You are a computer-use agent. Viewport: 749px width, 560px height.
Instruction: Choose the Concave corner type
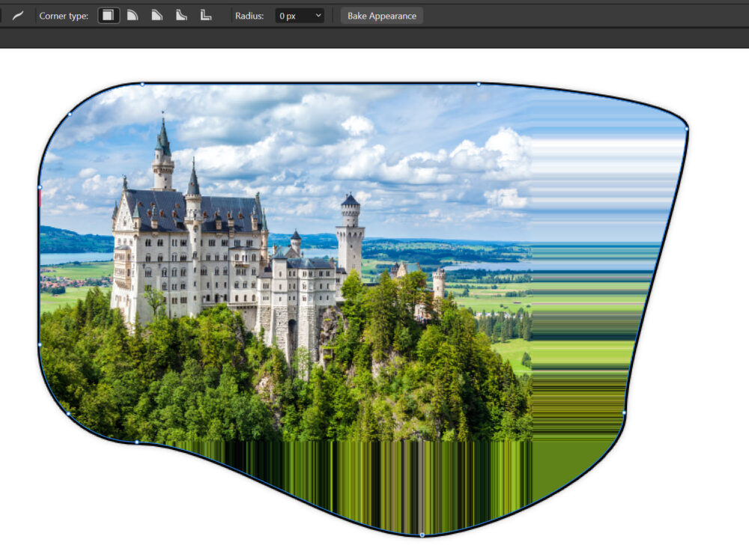pos(181,16)
